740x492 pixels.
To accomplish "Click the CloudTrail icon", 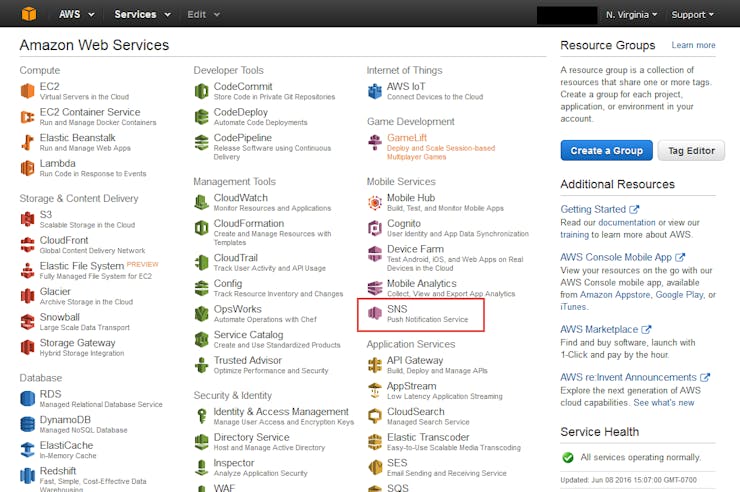I will coord(202,262).
